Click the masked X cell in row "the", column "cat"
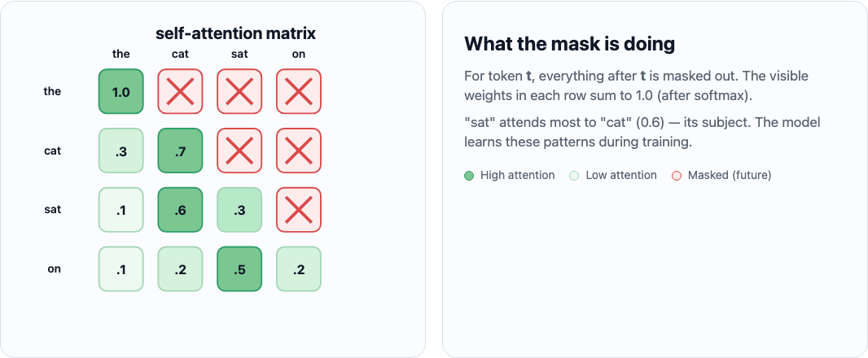The image size is (868, 358). (x=180, y=91)
